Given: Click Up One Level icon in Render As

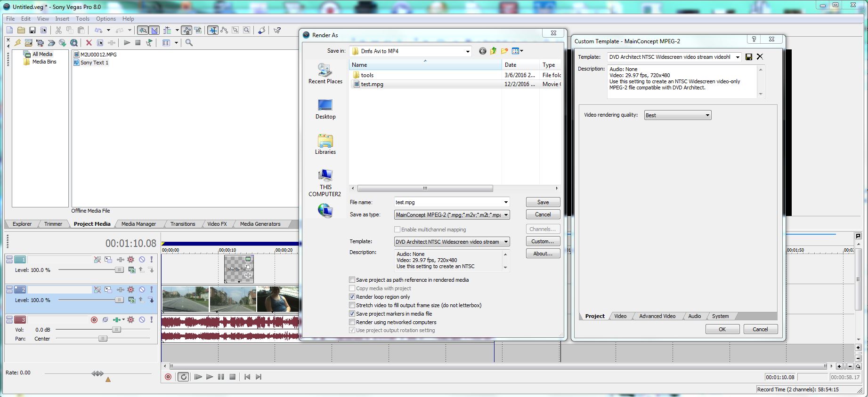Looking at the screenshot, I should pos(493,51).
